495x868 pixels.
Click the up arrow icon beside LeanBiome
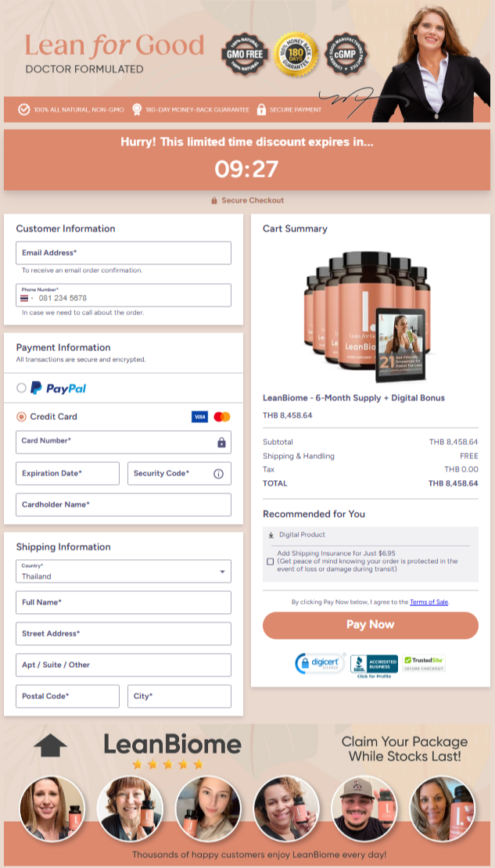point(51,745)
